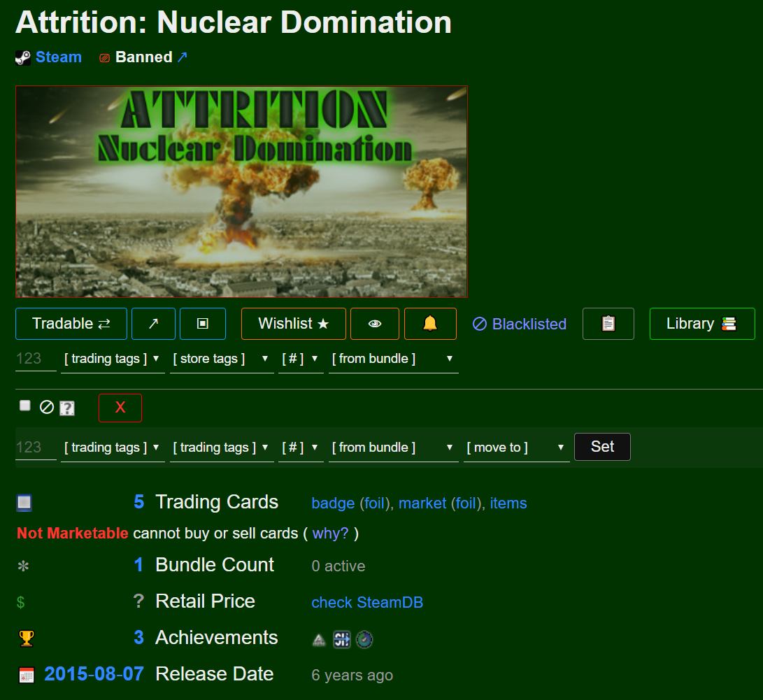Open the external arrow link beside Banned
The height and width of the screenshot is (700, 763).
tap(182, 57)
